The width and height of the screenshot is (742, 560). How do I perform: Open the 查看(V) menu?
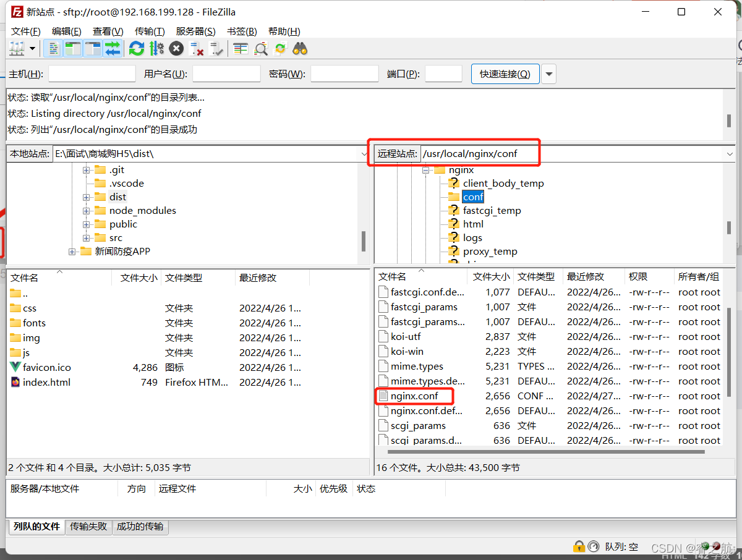108,32
